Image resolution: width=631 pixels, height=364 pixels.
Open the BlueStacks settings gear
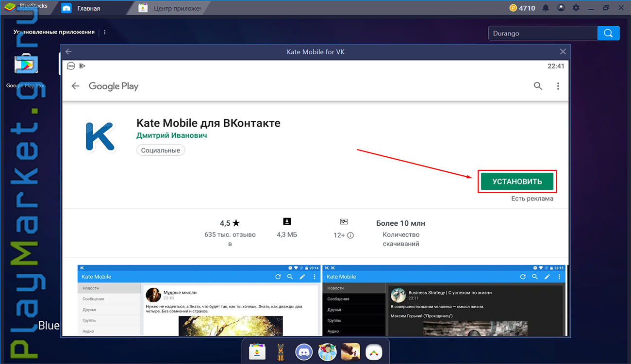click(x=576, y=8)
